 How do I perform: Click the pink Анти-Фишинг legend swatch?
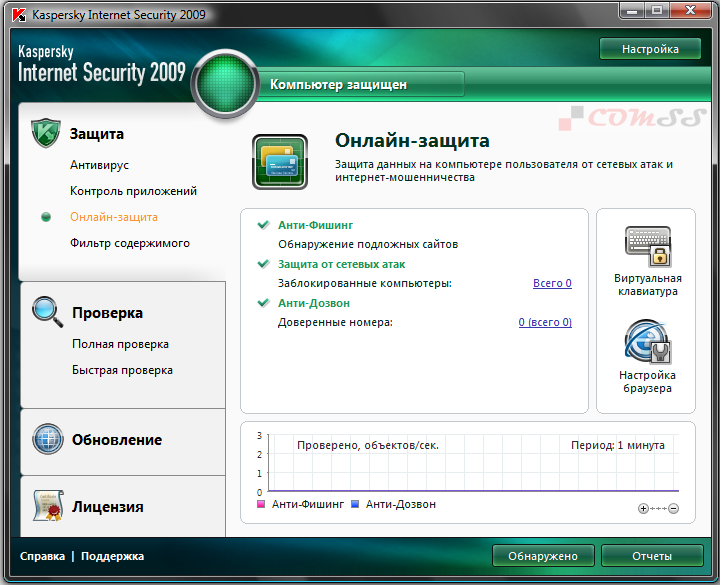pos(261,504)
